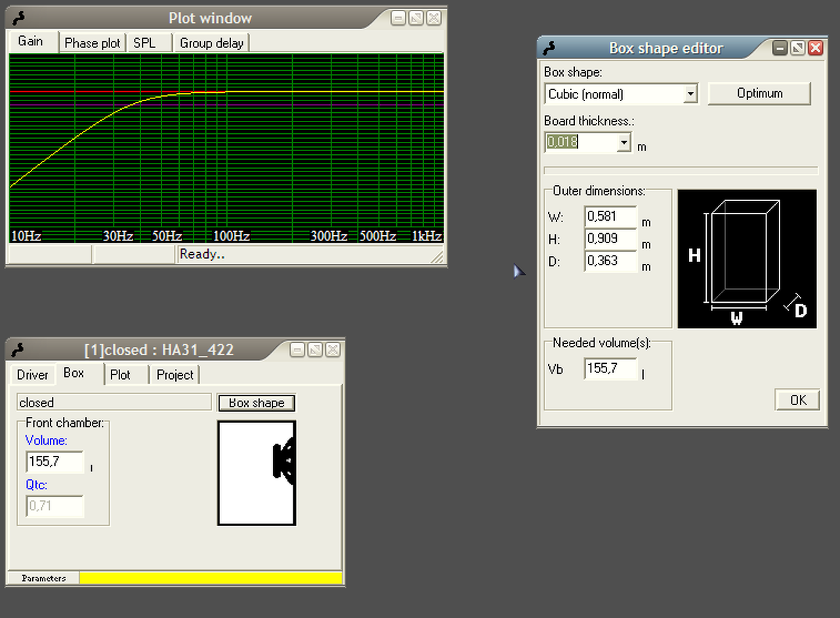This screenshot has height=618, width=840.
Task: Open the Project tab
Action: click(175, 375)
